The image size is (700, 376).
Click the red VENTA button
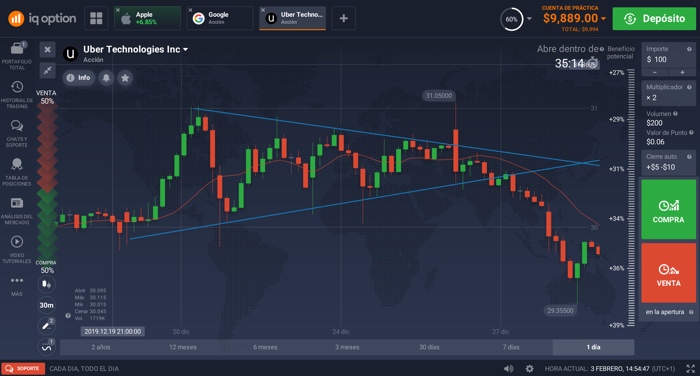click(x=668, y=273)
